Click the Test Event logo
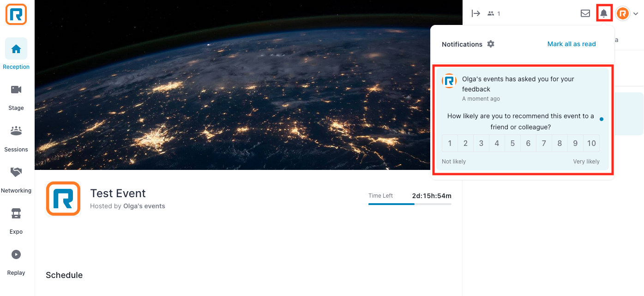Viewport: 644px width, 296px height. point(63,199)
